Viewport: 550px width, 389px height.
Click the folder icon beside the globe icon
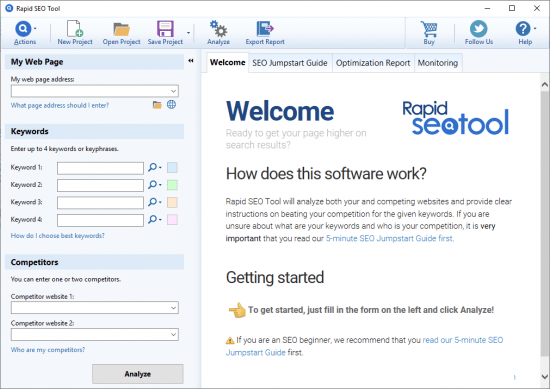pyautogui.click(x=157, y=105)
